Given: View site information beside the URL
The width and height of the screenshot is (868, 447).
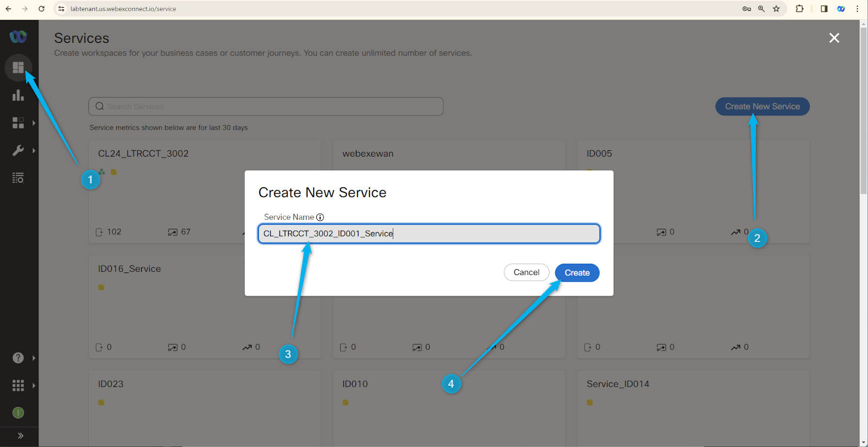Looking at the screenshot, I should click(61, 9).
